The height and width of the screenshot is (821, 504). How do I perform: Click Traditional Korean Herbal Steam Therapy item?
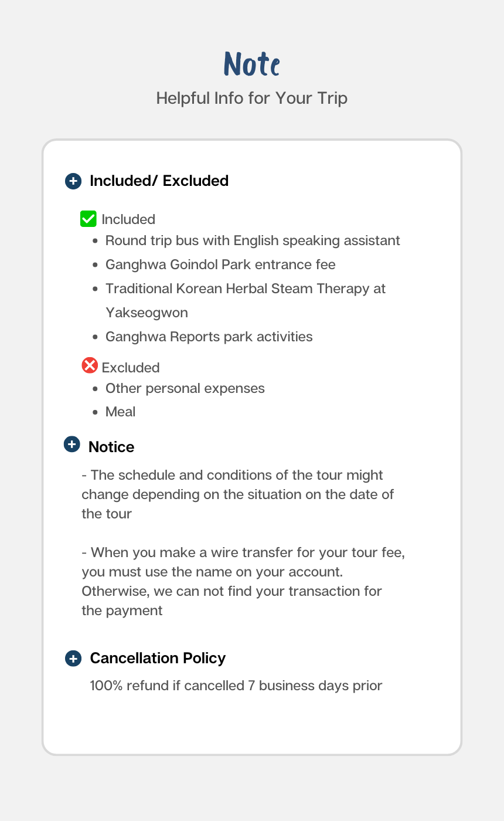245,289
